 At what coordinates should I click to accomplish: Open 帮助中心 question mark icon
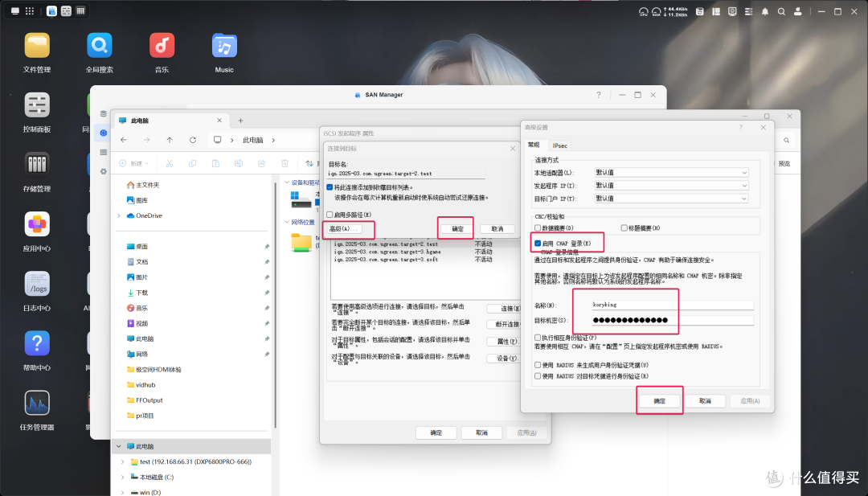pyautogui.click(x=37, y=344)
